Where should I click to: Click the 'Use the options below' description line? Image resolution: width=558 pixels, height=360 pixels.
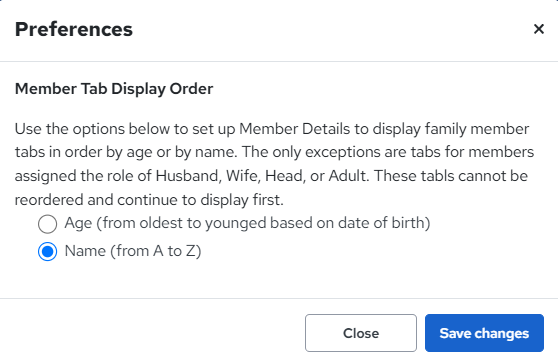(x=272, y=129)
